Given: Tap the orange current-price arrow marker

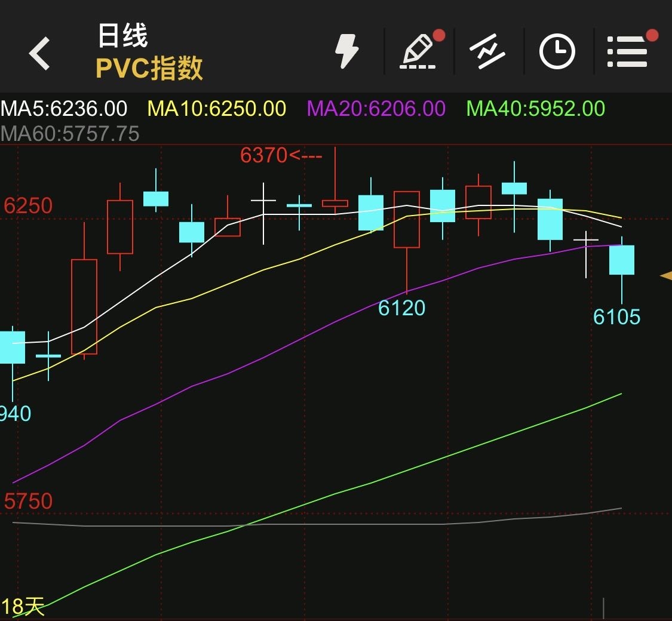Looking at the screenshot, I should pos(666,276).
